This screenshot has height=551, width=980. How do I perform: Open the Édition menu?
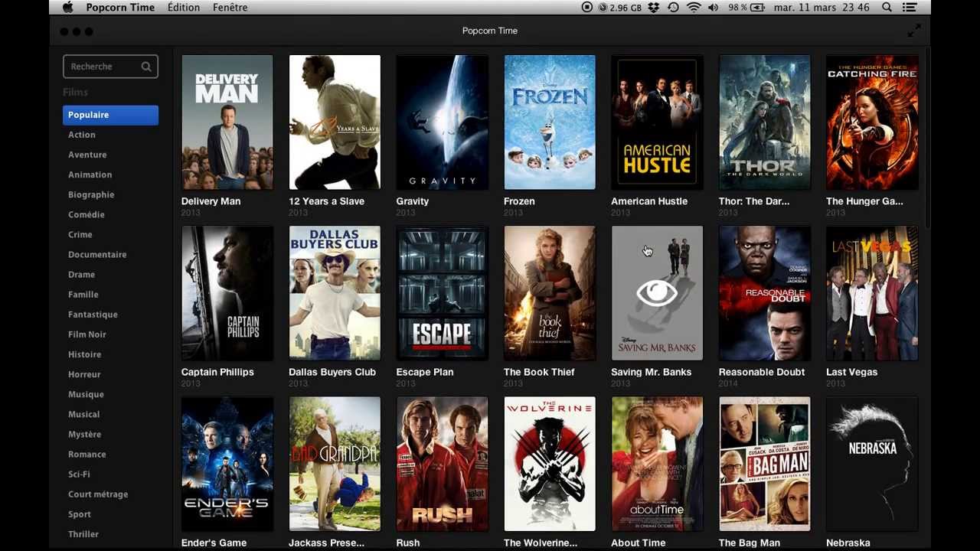coord(184,8)
